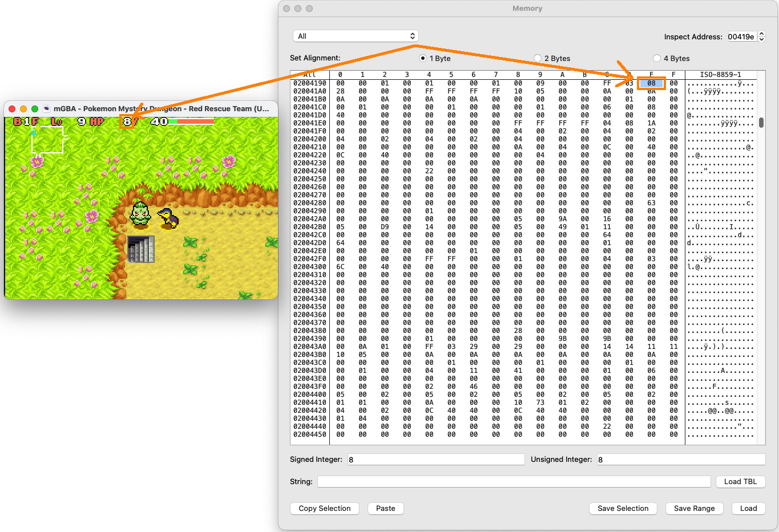The width and height of the screenshot is (779, 532).
Task: Close the mGBA game window
Action: (x=12, y=108)
